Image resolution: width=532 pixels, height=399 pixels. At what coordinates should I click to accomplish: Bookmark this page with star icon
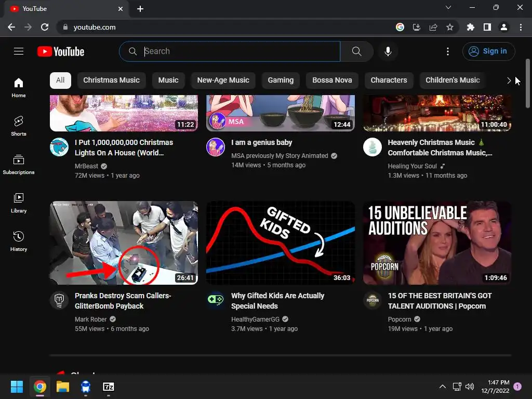coord(449,27)
